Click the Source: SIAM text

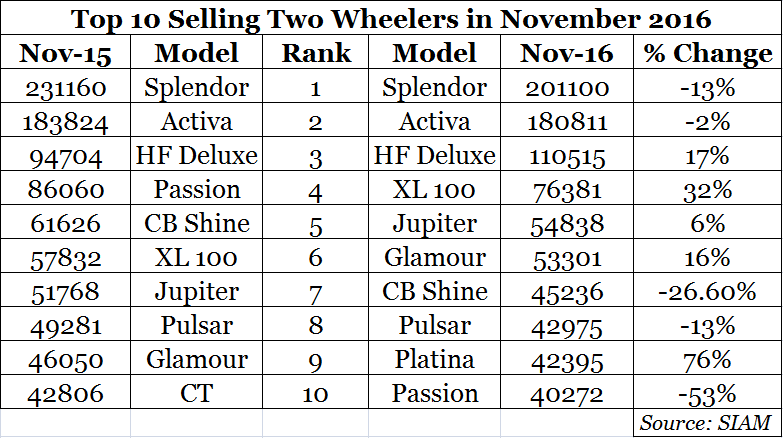[x=713, y=422]
